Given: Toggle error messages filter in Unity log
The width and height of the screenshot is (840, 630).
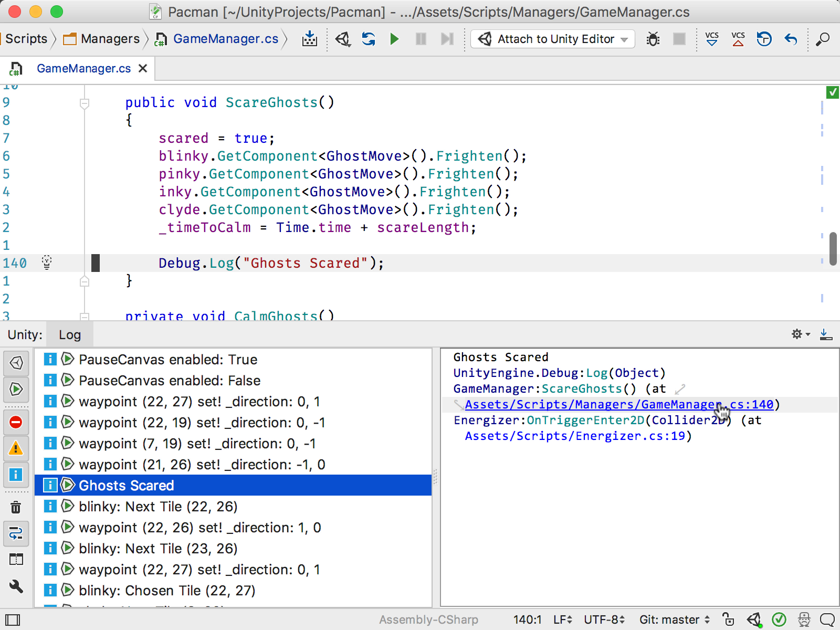Looking at the screenshot, I should (x=16, y=422).
